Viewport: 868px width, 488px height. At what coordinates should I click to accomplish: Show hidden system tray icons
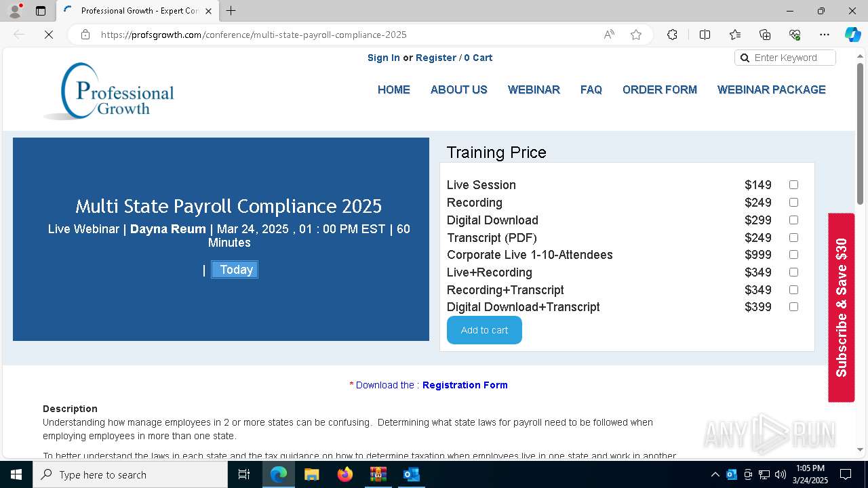(715, 474)
